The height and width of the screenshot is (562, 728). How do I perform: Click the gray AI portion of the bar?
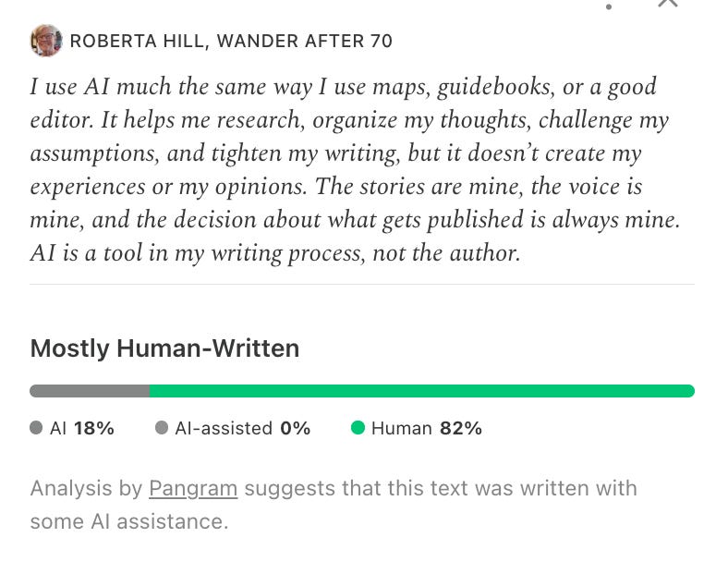pyautogui.click(x=90, y=391)
